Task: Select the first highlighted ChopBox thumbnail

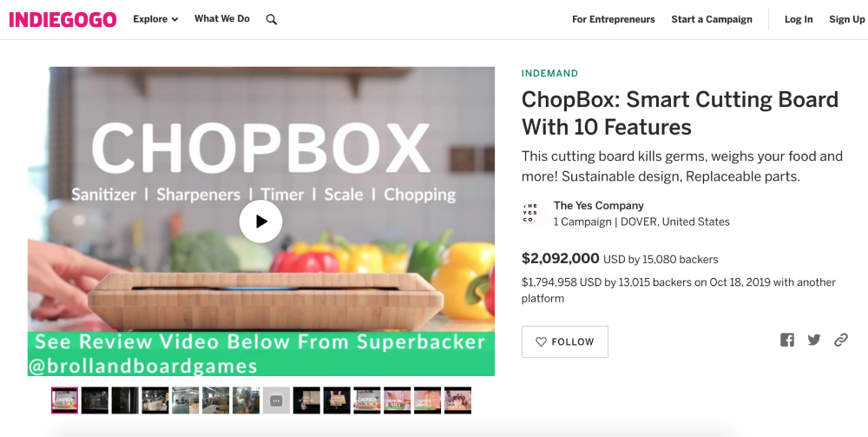Action: tap(65, 401)
